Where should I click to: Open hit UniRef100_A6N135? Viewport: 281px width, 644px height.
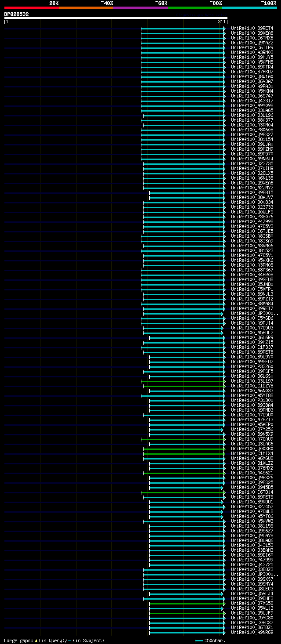coord(252,178)
